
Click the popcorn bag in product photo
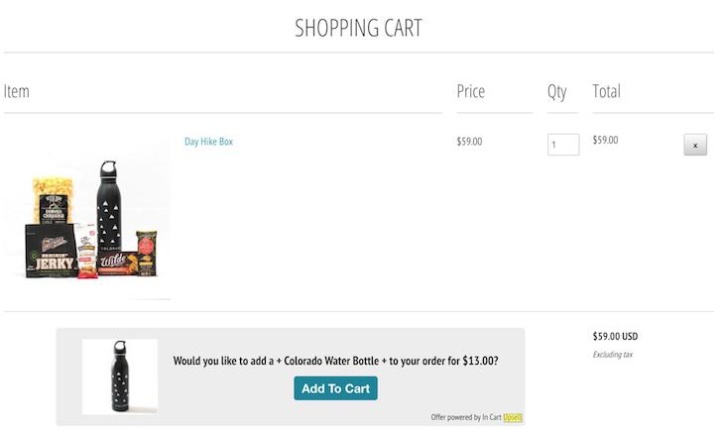52,199
